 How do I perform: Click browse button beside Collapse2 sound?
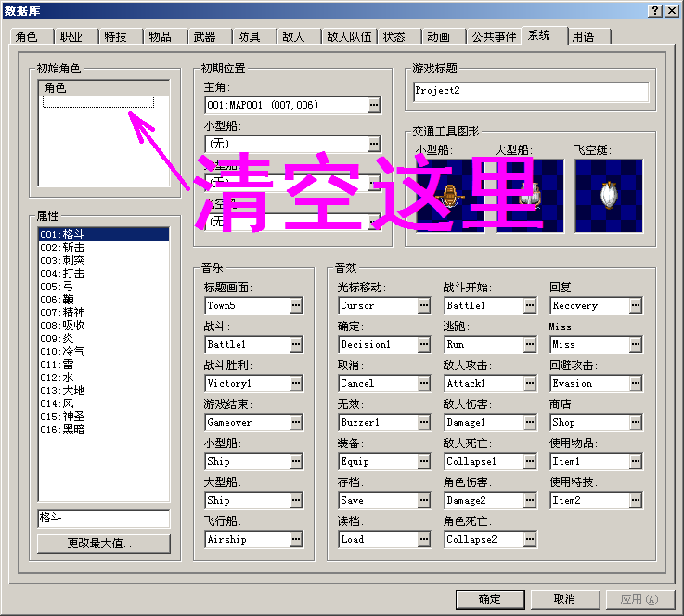[530, 539]
